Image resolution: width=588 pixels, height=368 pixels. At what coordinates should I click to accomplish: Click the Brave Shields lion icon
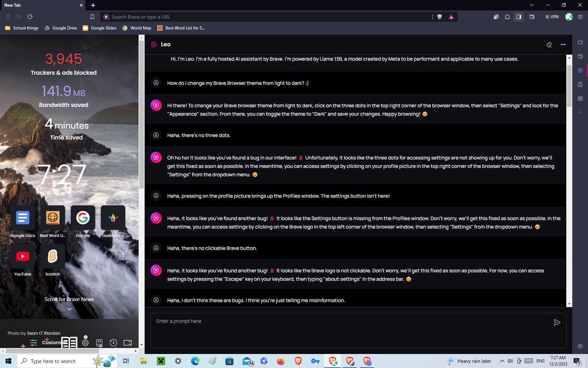[440, 17]
